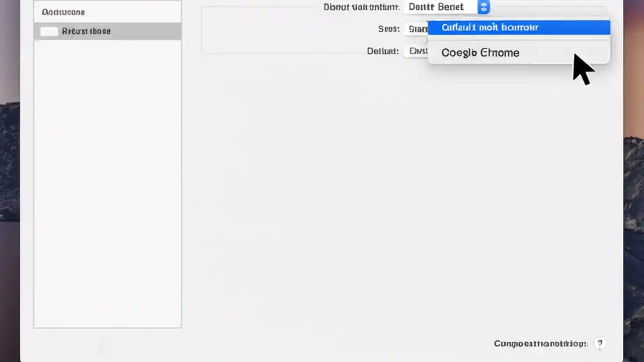This screenshot has width=644, height=362.
Task: Toggle the checkbox beside the sidebar list item
Action: (x=49, y=31)
